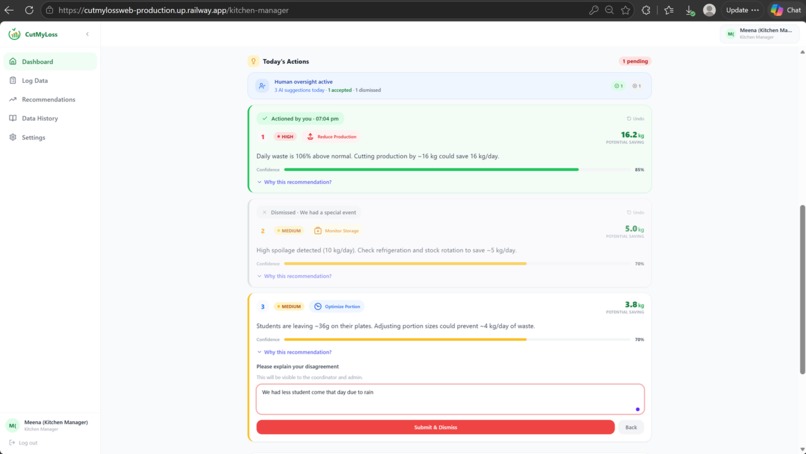
Task: Click the Monitor Storage 70% confidence bar
Action: tap(457, 264)
